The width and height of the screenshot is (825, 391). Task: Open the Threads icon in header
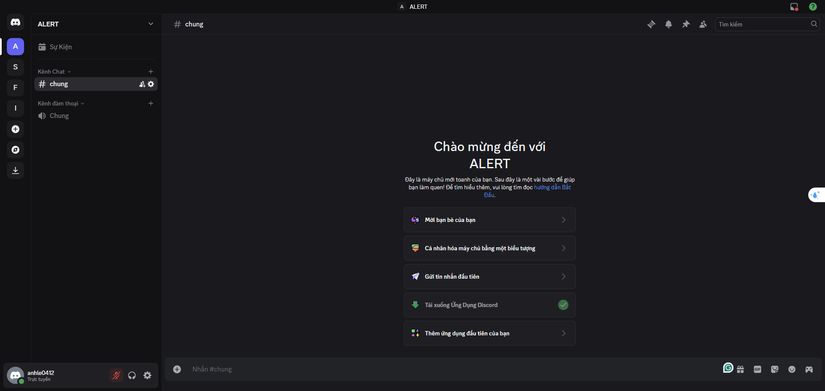pos(651,24)
